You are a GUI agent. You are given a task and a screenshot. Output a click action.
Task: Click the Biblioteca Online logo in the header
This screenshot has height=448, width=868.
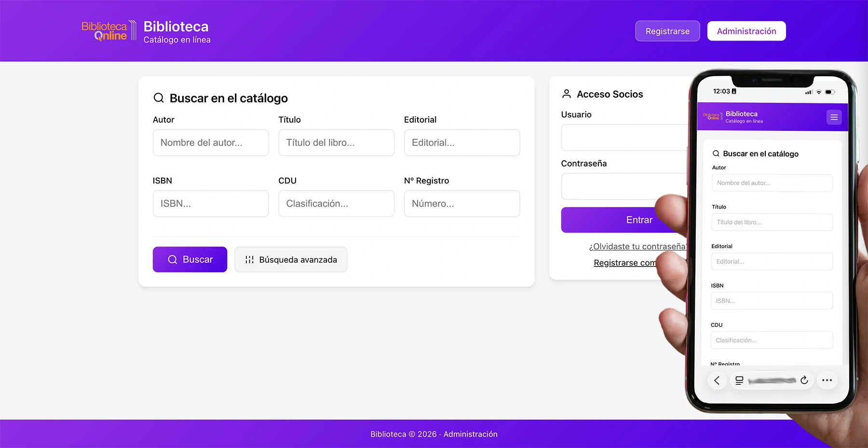coord(108,31)
